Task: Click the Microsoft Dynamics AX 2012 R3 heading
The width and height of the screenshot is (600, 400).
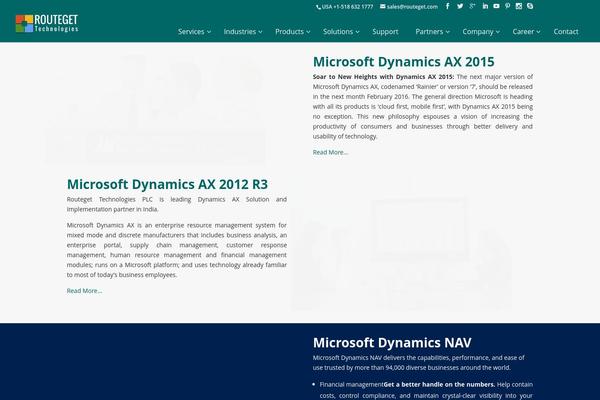Action: 167,184
